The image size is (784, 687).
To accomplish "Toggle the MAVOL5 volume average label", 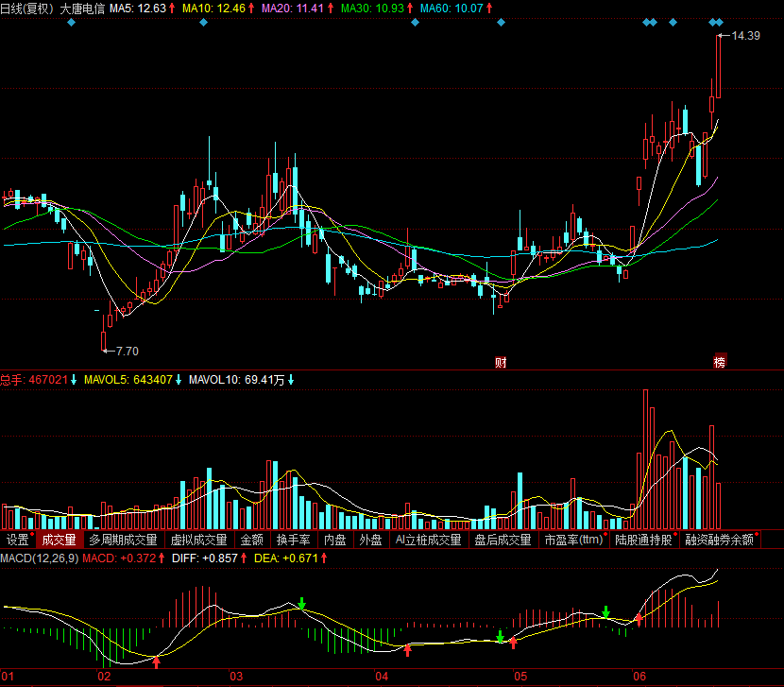I will point(128,380).
